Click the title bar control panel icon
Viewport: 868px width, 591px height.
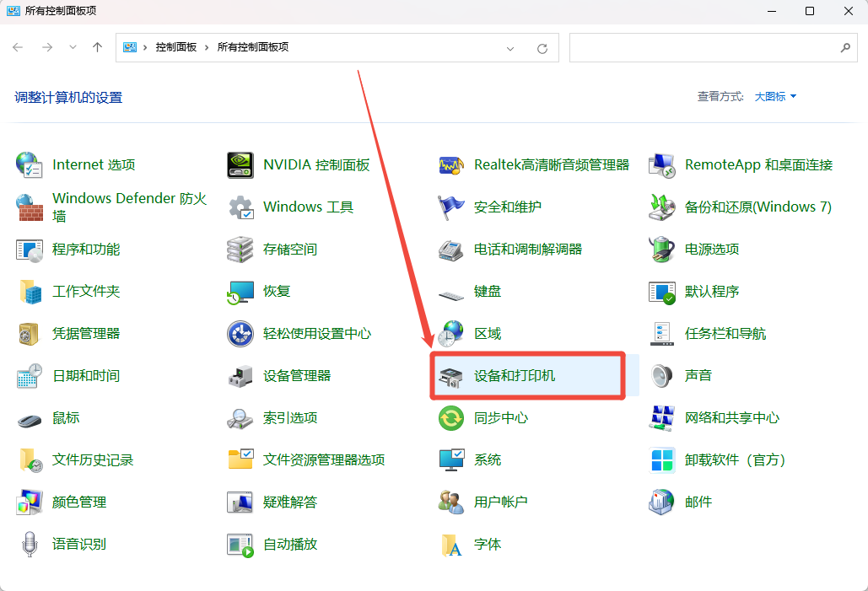click(x=13, y=11)
